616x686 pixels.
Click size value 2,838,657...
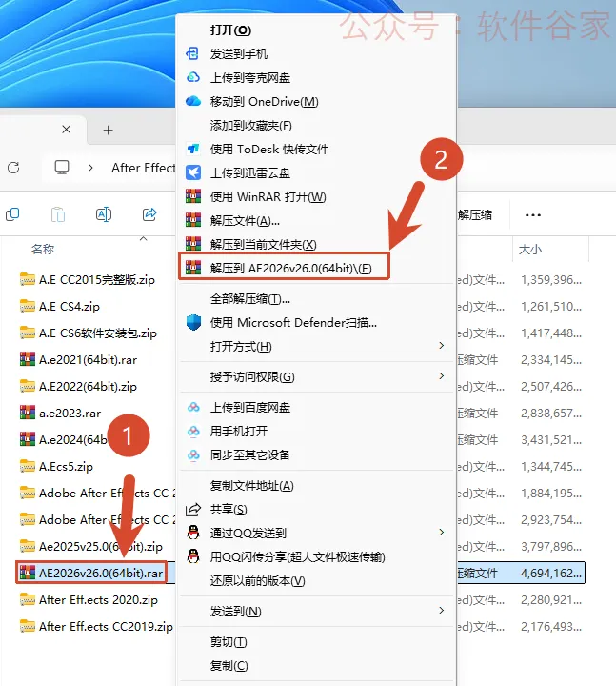(551, 413)
